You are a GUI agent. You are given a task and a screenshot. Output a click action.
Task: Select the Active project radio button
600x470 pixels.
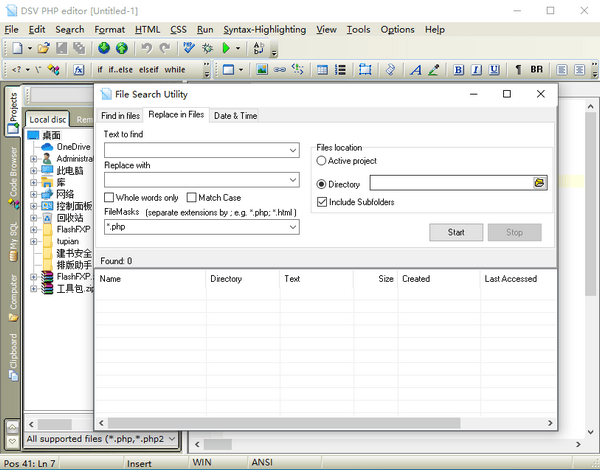[x=321, y=161]
